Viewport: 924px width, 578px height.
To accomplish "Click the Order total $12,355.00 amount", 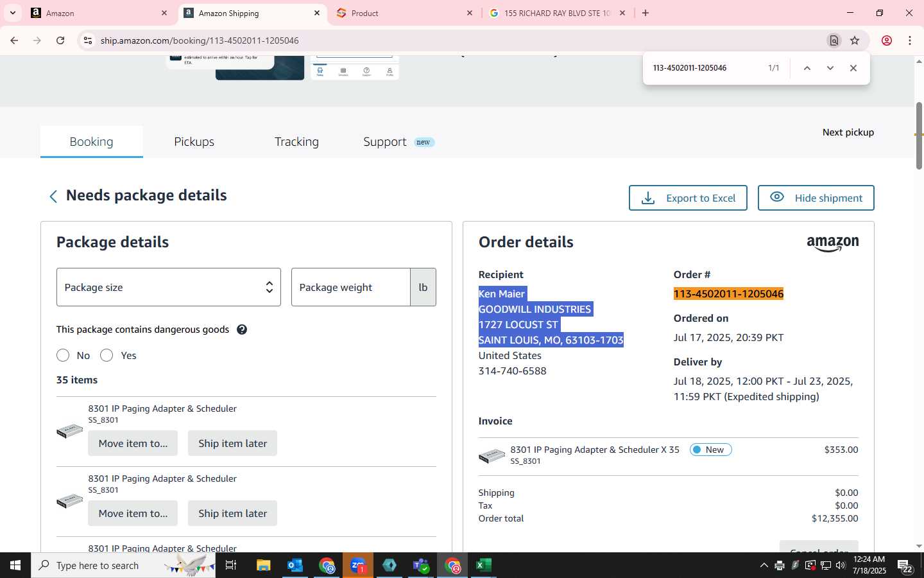I will tap(835, 518).
